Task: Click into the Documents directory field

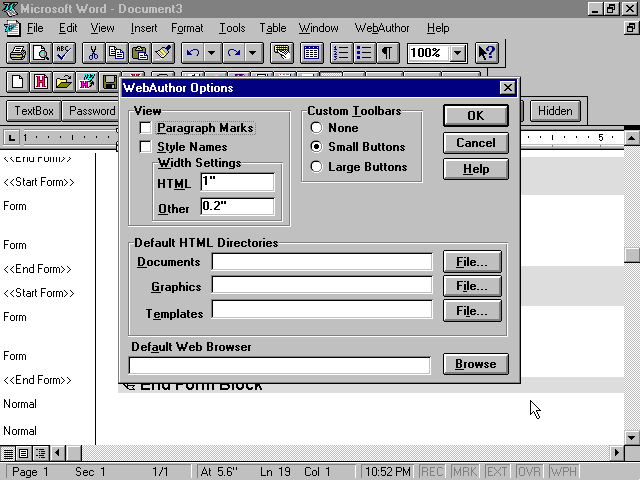Action: [321, 262]
